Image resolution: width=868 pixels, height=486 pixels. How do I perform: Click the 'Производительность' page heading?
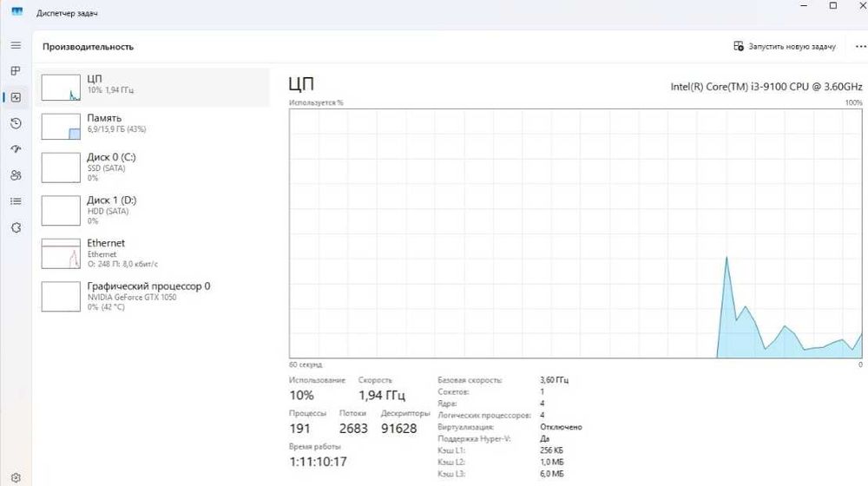tap(88, 47)
